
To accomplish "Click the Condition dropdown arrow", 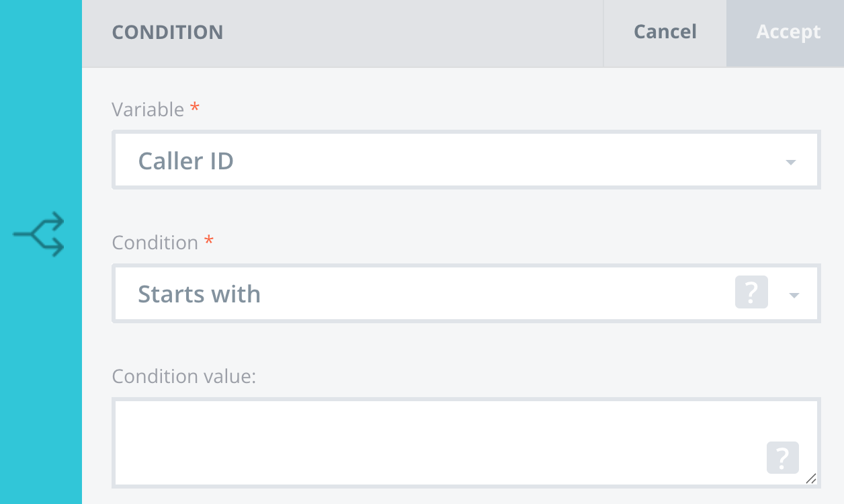I will coord(794,295).
